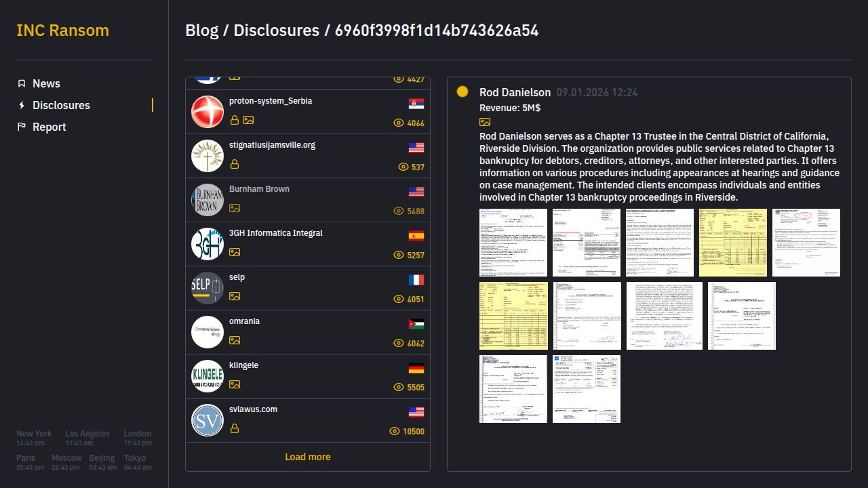Open the News menu item
Screen dimensions: 868x488
[x=46, y=83]
